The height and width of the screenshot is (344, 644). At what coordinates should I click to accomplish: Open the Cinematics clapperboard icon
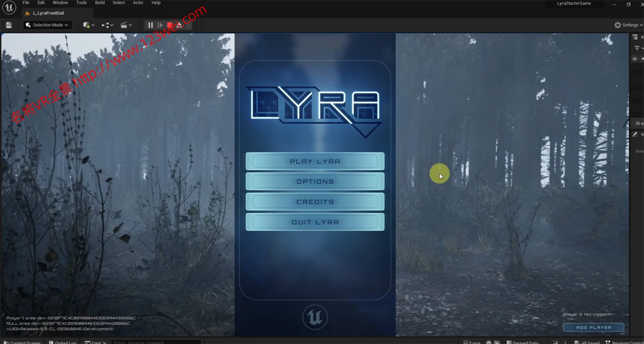coord(123,25)
